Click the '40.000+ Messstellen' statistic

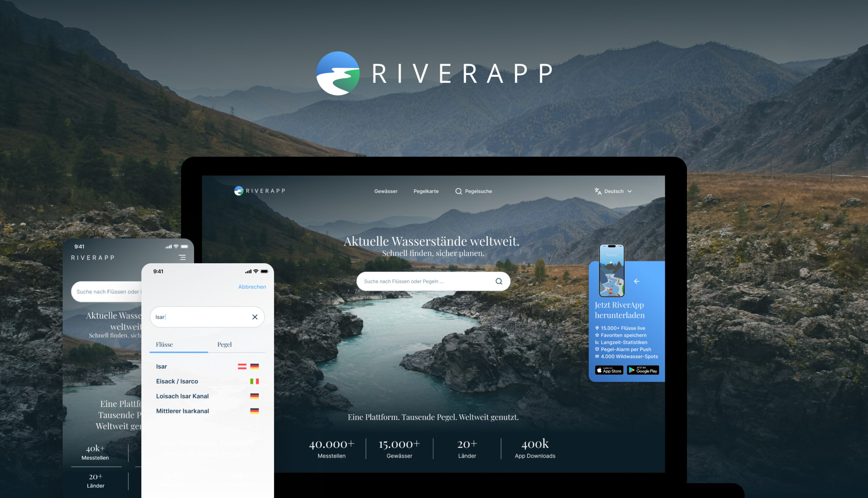click(331, 449)
